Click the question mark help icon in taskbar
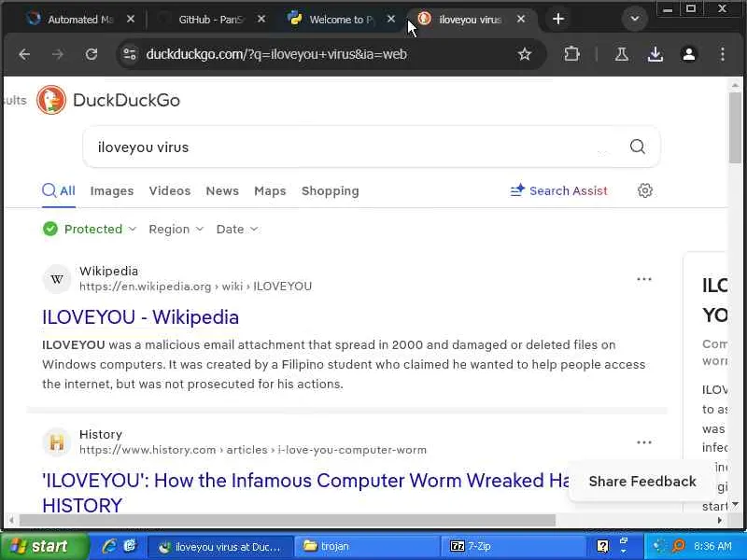 [x=602, y=546]
